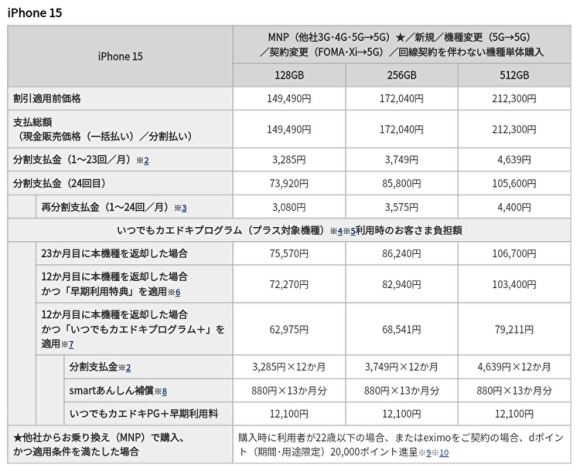The height and width of the screenshot is (471, 580).
Task: Click the 3,285円×12か月 cell
Action: (x=289, y=367)
